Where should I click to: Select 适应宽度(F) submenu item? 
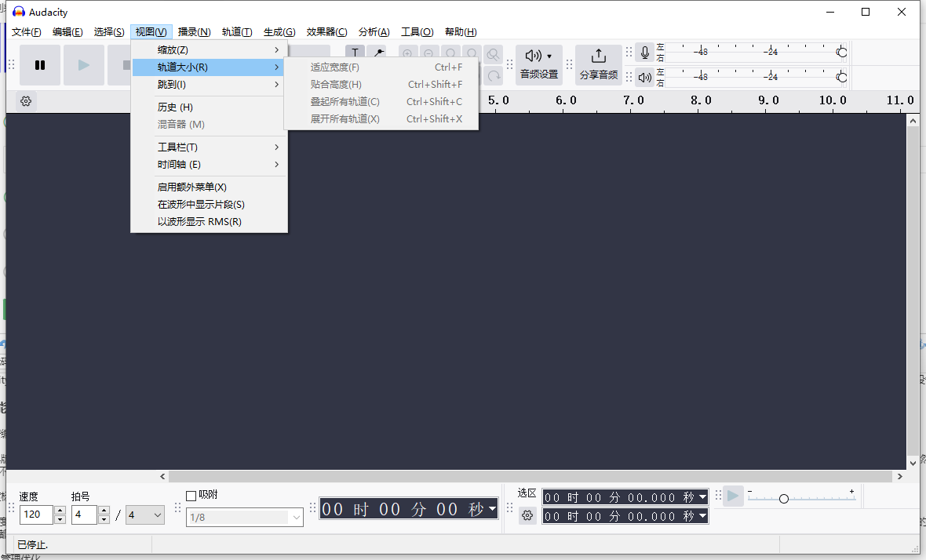381,67
